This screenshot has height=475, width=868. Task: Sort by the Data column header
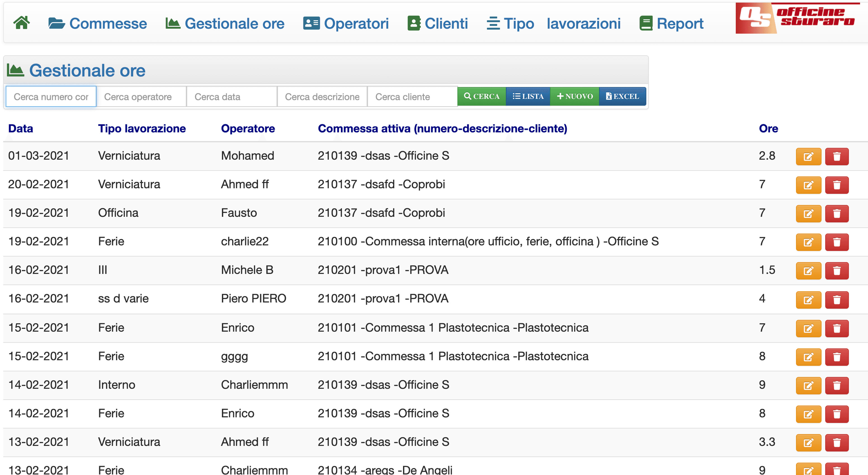pos(21,128)
